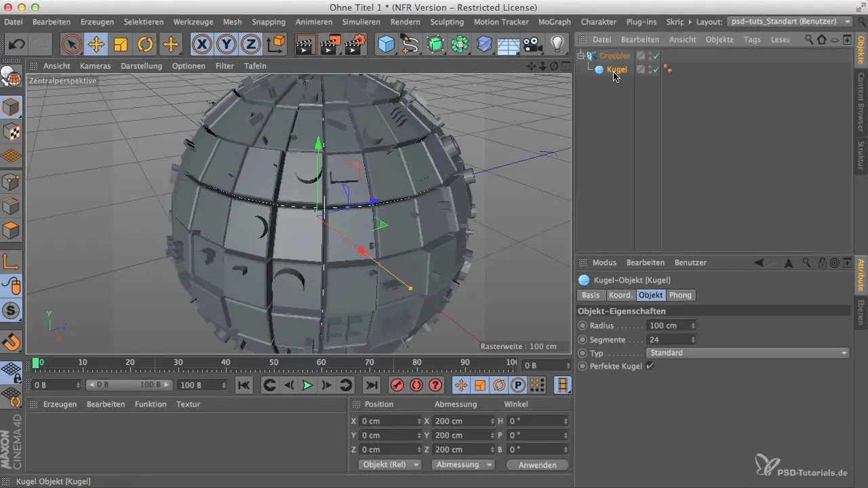Open the Layout dropdown psd-tuts_Standart
The image size is (868, 488).
(789, 22)
